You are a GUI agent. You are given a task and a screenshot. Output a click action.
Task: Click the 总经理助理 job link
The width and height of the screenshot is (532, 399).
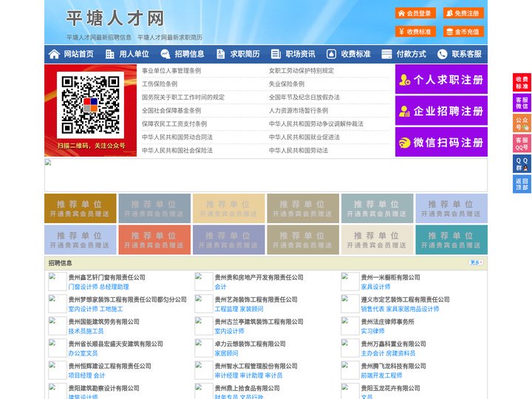pyautogui.click(x=115, y=287)
